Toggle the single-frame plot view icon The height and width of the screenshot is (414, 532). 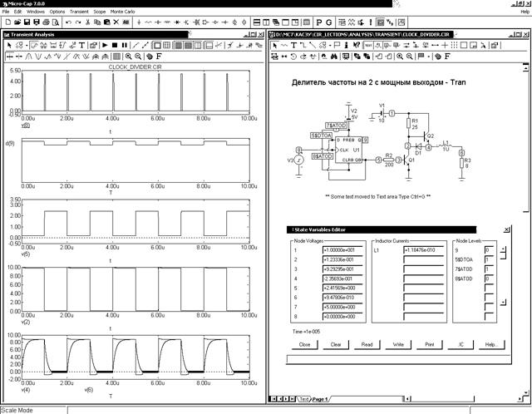[x=157, y=45]
